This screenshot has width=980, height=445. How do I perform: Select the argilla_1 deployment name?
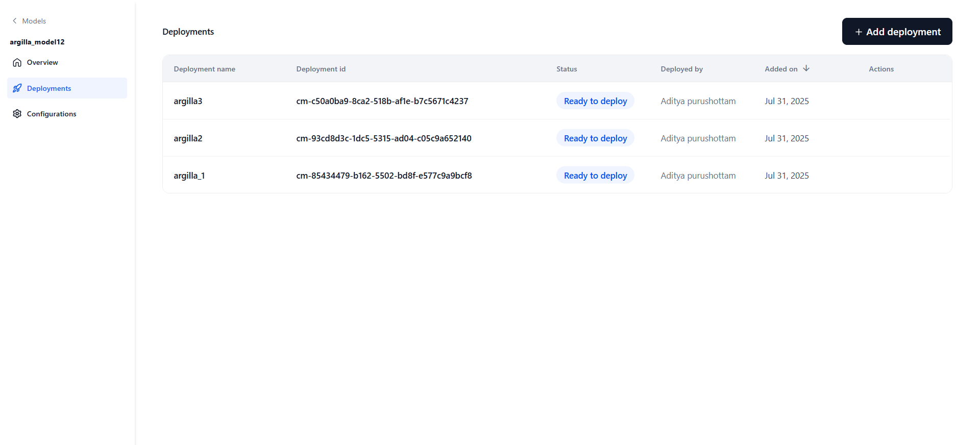(189, 176)
